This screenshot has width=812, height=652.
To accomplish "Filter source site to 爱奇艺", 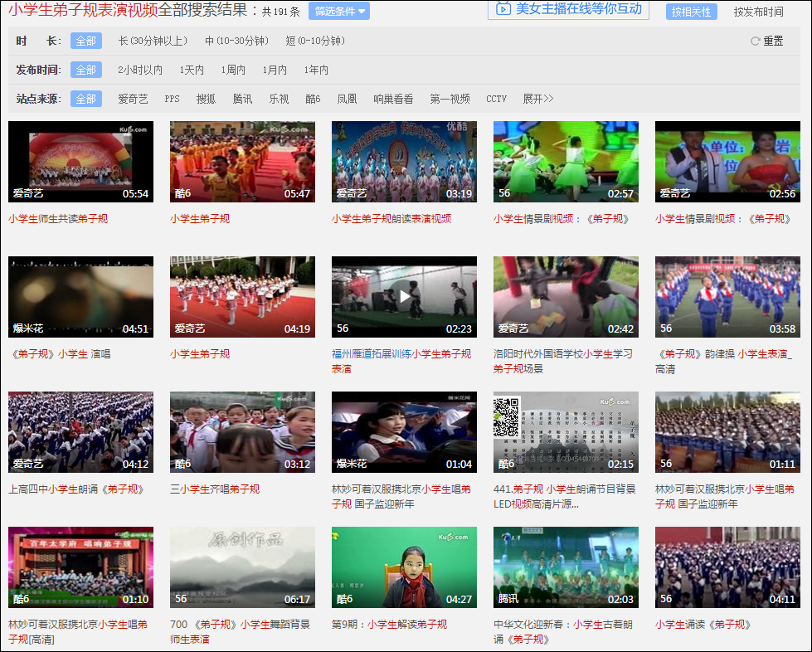I will (133, 99).
